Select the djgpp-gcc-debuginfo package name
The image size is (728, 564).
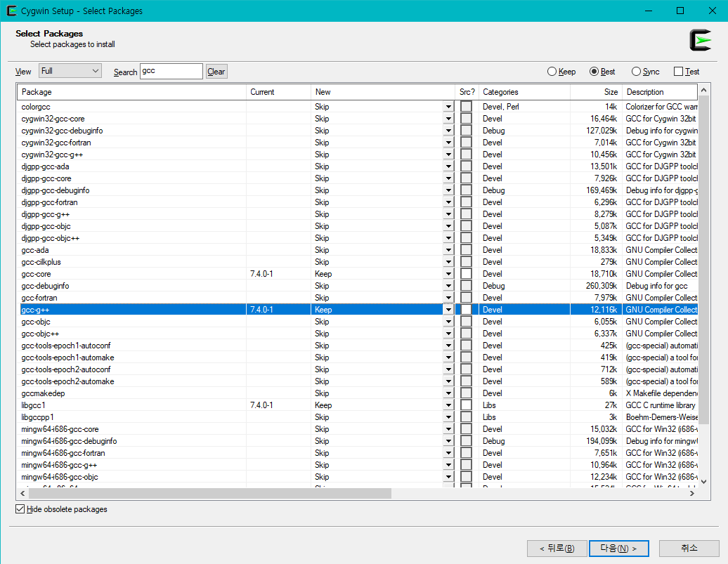click(x=56, y=190)
